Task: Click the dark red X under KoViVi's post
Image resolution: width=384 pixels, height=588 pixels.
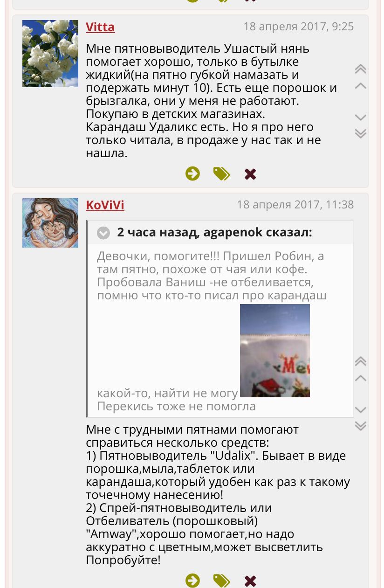Action: tap(250, 581)
